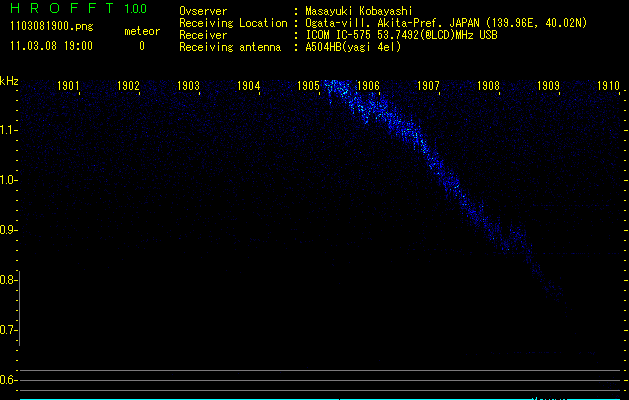This screenshot has height=400, width=629.
Task: Click the 1907 time axis marker
Action: pyautogui.click(x=428, y=85)
